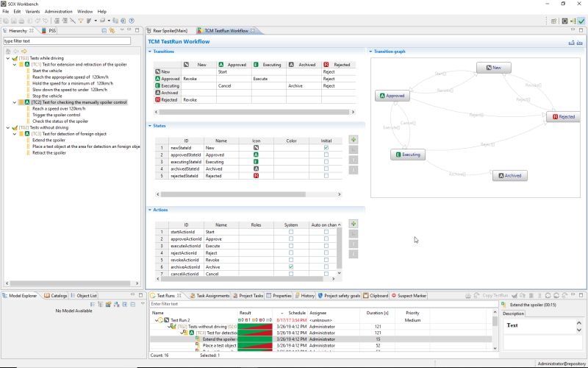Click the indent-left icon in main toolbar

click(57, 21)
